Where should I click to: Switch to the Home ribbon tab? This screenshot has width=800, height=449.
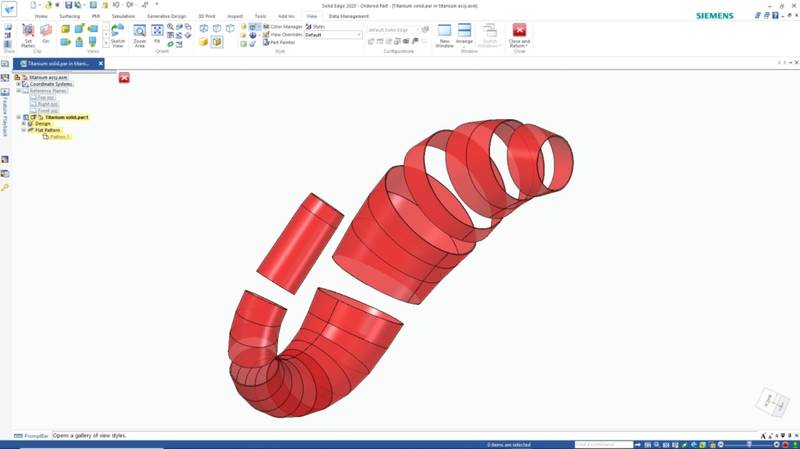pyautogui.click(x=41, y=16)
